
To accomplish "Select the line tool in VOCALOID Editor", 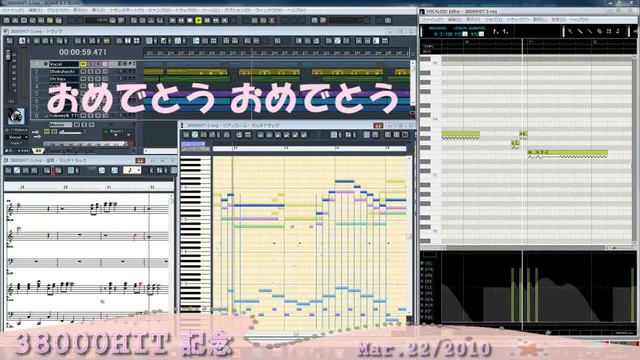I will [x=590, y=31].
